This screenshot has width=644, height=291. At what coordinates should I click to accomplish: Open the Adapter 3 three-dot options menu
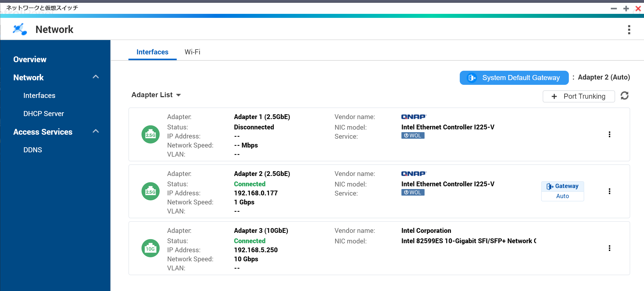pyautogui.click(x=609, y=248)
